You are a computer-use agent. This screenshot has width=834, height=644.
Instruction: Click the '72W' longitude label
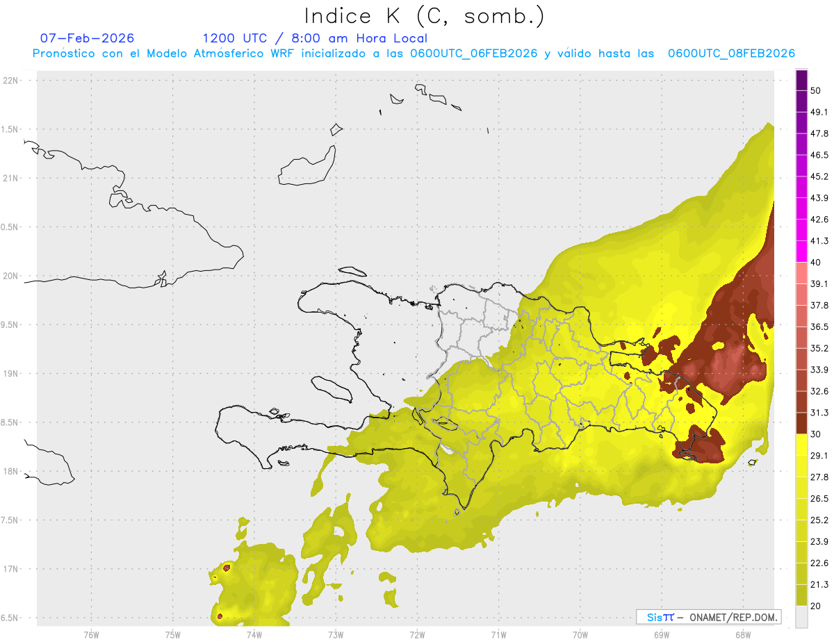[417, 635]
